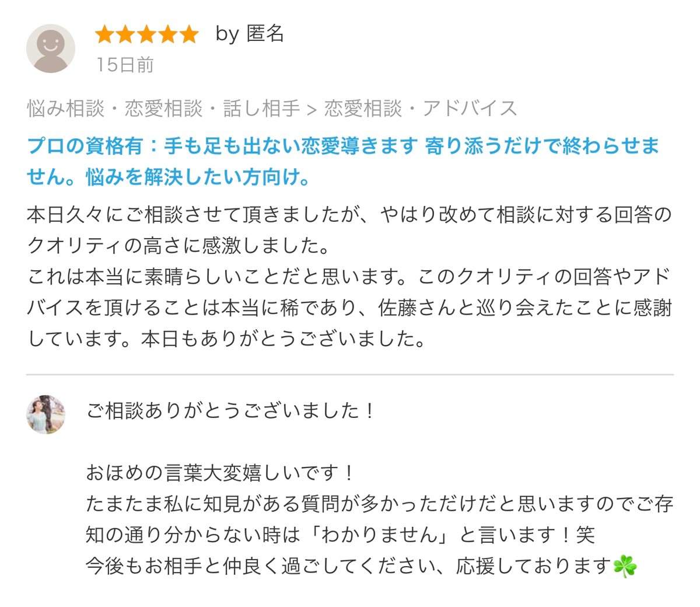This screenshot has height=607, width=700.
Task: Click the 15日前 timestamp
Action: click(x=125, y=65)
